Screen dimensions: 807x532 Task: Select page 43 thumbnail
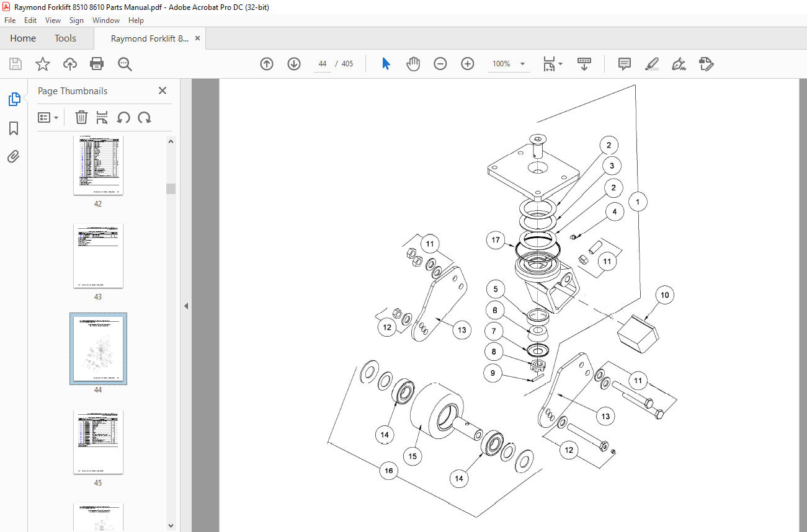pyautogui.click(x=98, y=256)
